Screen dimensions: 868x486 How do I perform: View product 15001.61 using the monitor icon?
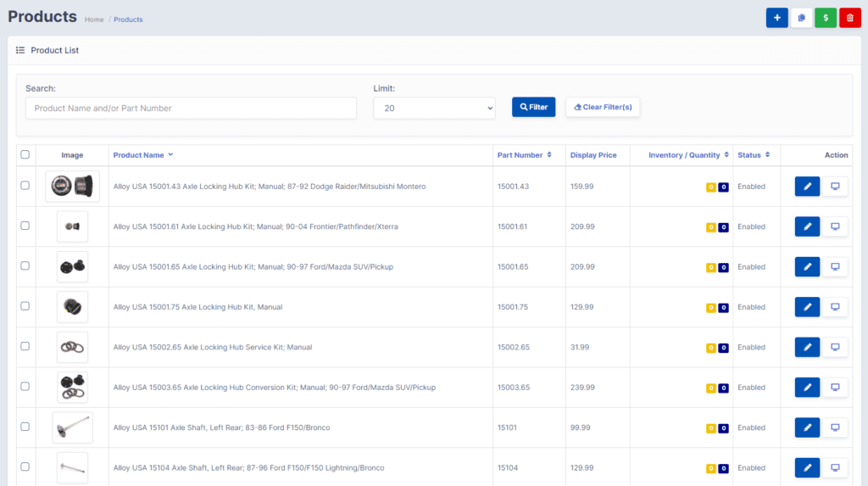click(x=835, y=226)
